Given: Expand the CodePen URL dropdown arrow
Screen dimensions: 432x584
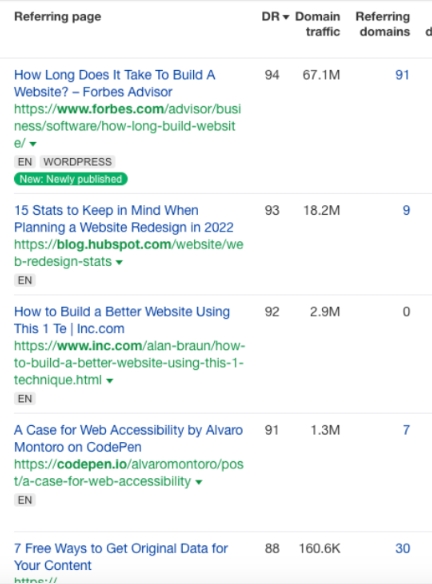Looking at the screenshot, I should coord(199,482).
